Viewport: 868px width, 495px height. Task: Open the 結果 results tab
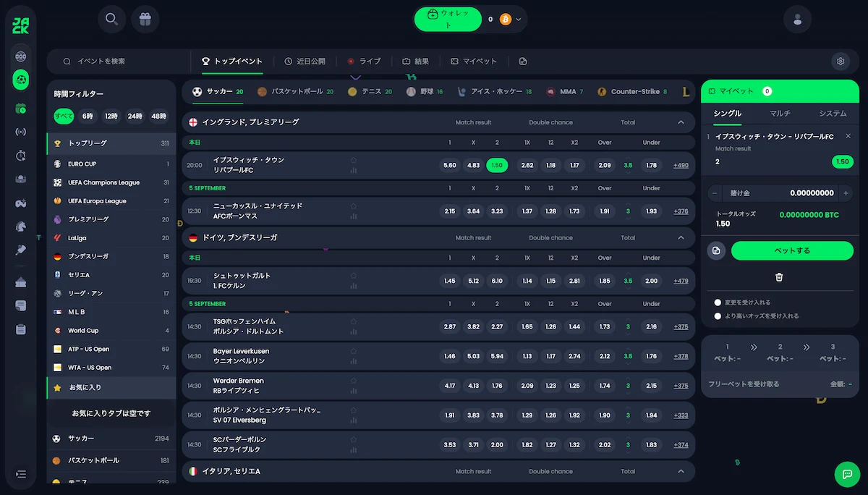[x=416, y=62]
